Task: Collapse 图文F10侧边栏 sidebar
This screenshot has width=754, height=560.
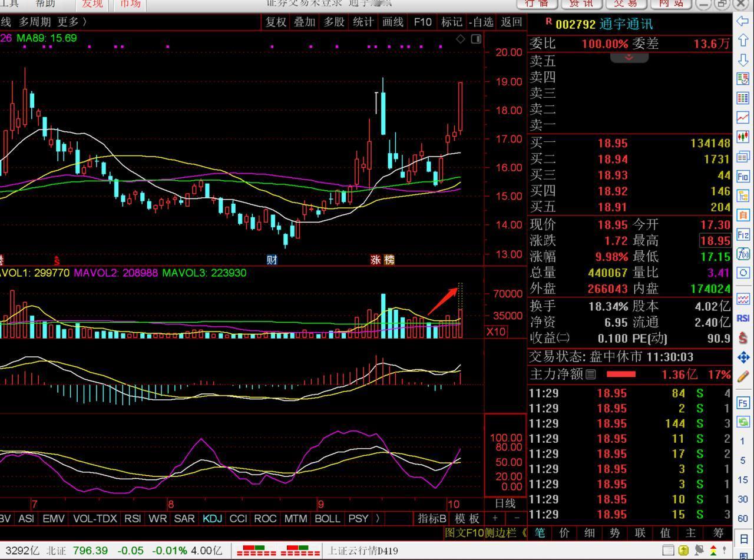Action: (486, 533)
